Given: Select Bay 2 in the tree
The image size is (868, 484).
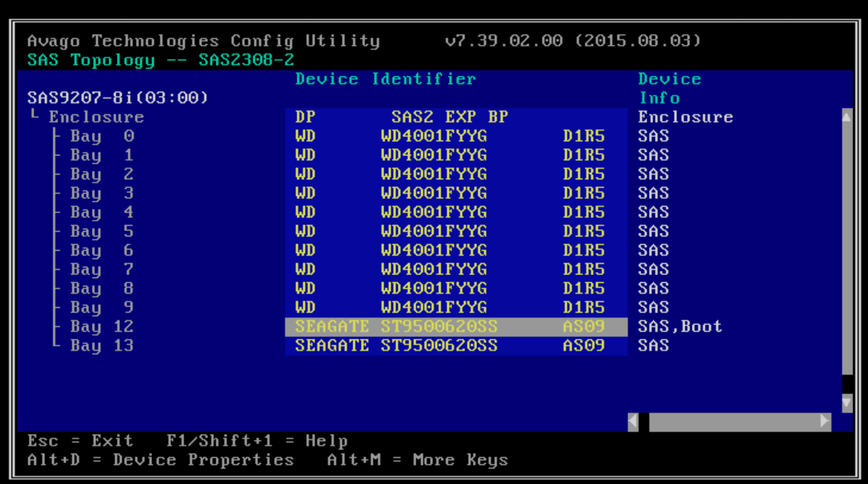Looking at the screenshot, I should 102,174.
